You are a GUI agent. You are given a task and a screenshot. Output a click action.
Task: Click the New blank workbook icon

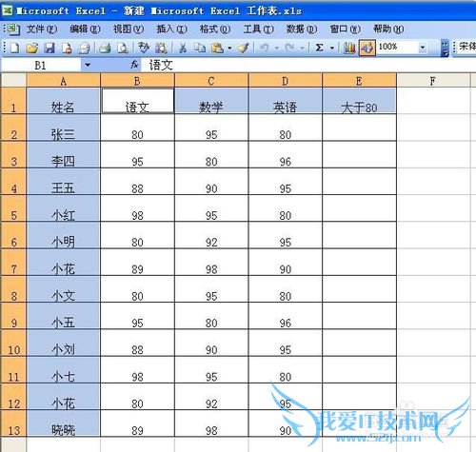click(x=14, y=48)
